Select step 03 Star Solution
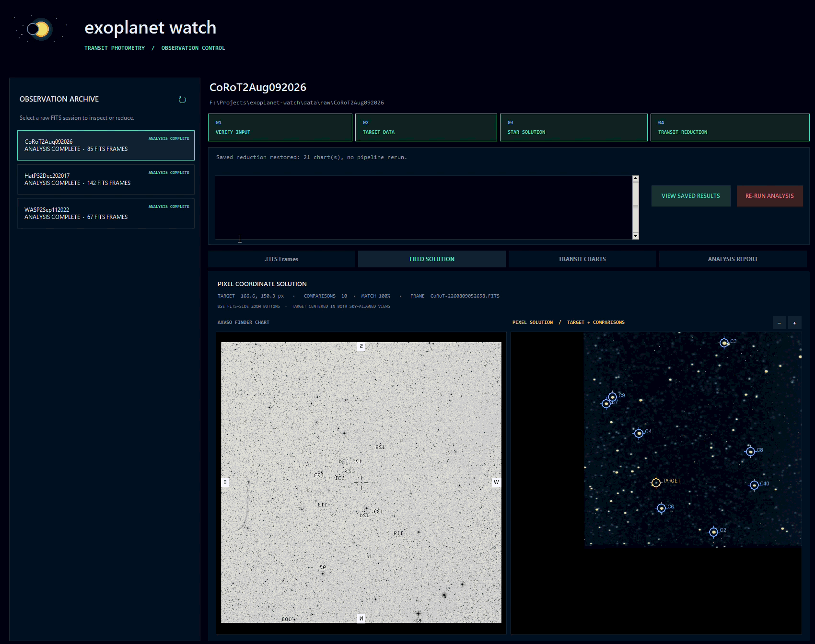This screenshot has height=644, width=815. [x=574, y=127]
